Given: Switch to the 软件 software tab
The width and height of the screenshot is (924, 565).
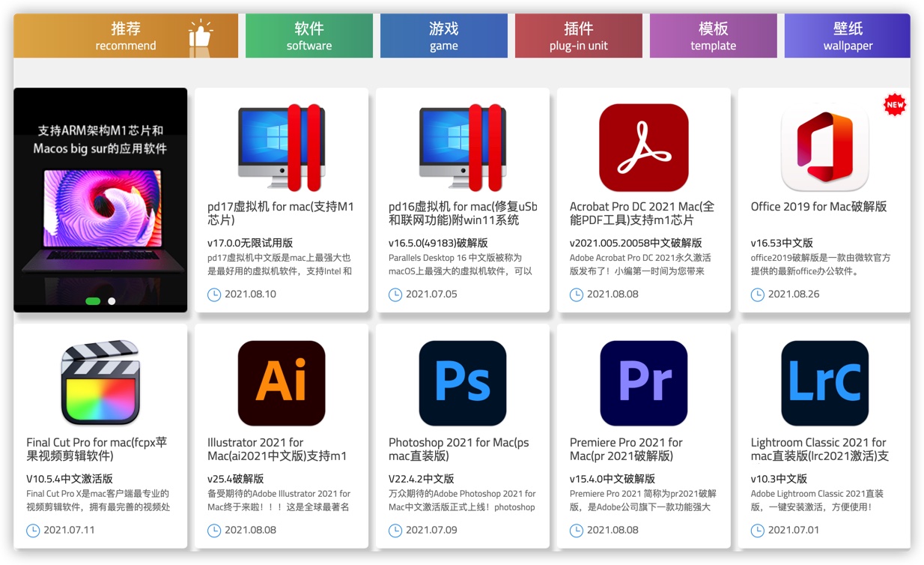Looking at the screenshot, I should tap(309, 36).
